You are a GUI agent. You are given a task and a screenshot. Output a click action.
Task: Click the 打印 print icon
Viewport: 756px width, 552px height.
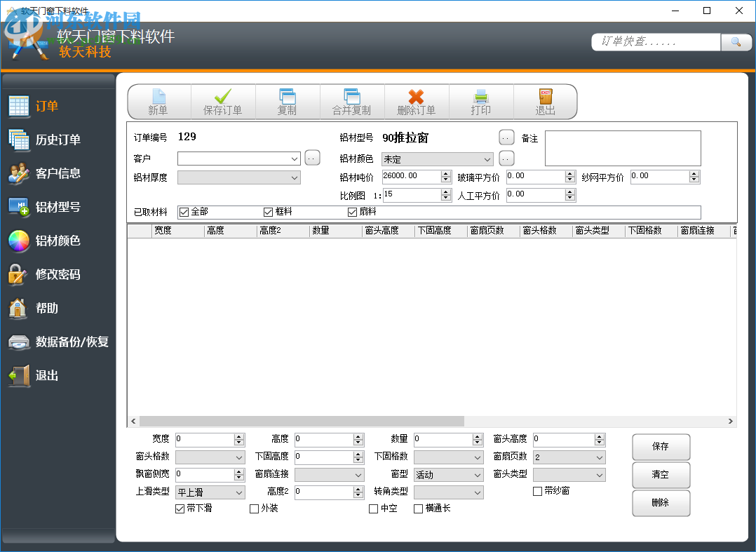coord(480,97)
